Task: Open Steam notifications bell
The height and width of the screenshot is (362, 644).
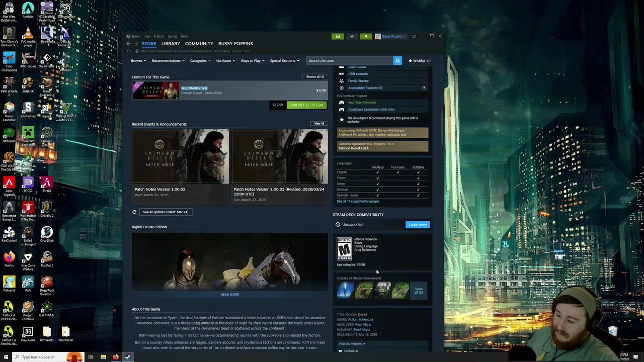Action: tap(366, 36)
